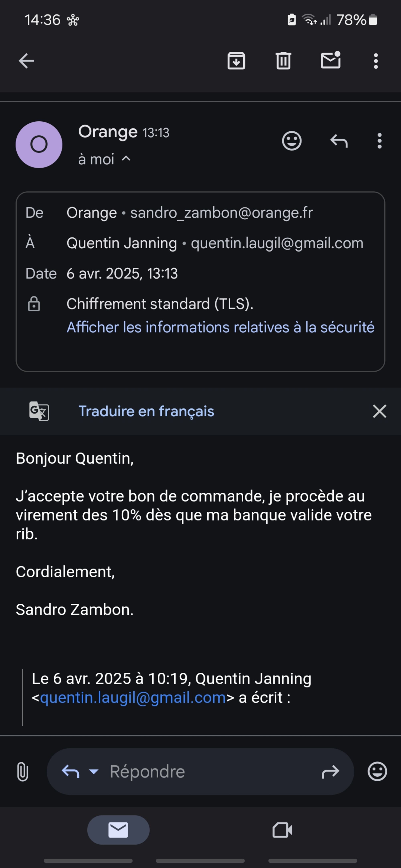This screenshot has height=868, width=401.
Task: Collapse recipient details next to 'à moi'
Action: point(126,158)
